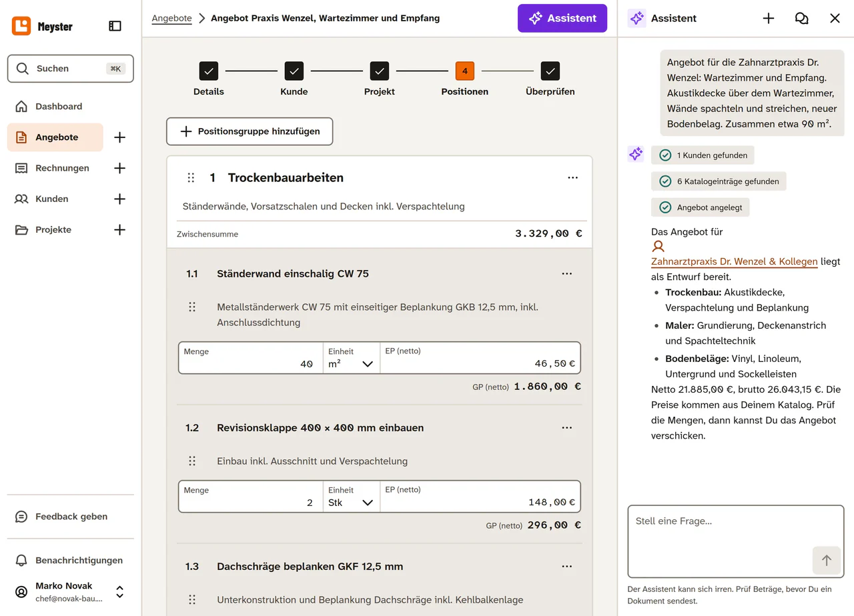This screenshot has width=854, height=616.
Task: Open Zahnarztpraxis Dr. Wenzel & Kollegen link
Action: pyautogui.click(x=735, y=262)
